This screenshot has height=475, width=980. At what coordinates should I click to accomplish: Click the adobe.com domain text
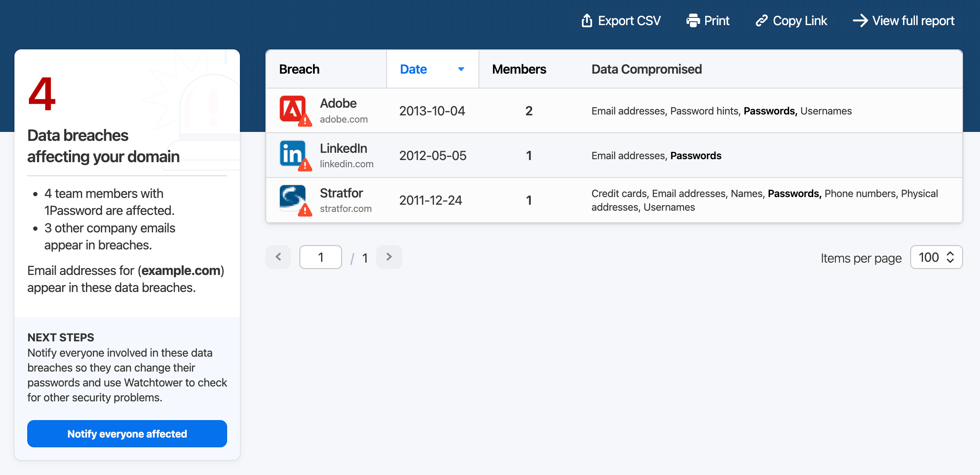344,119
